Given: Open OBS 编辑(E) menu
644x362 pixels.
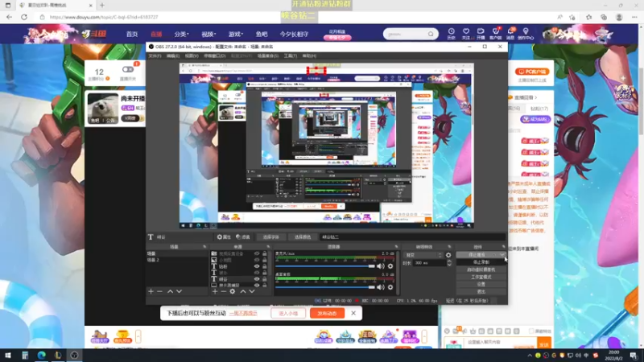Looking at the screenshot, I should [173, 56].
